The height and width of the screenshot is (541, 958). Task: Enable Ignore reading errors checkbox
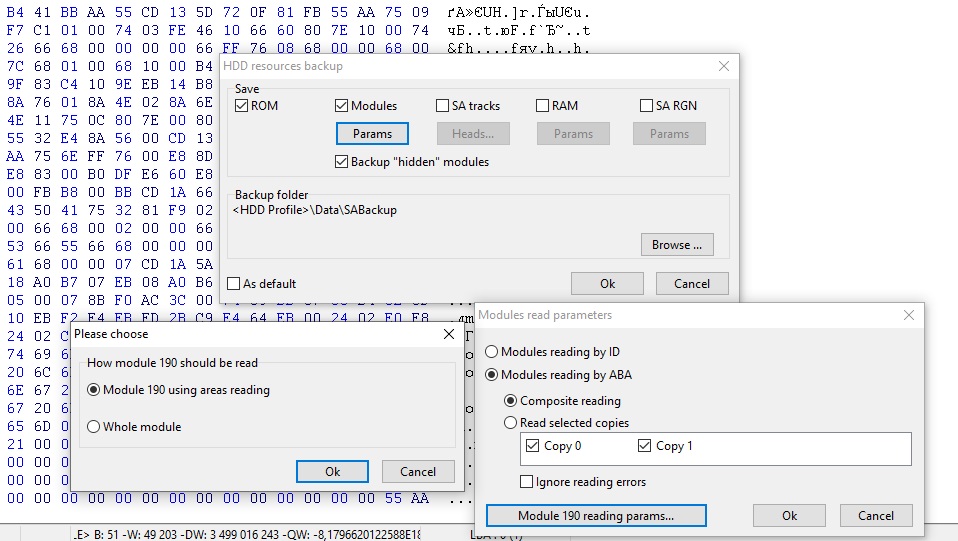pos(527,482)
